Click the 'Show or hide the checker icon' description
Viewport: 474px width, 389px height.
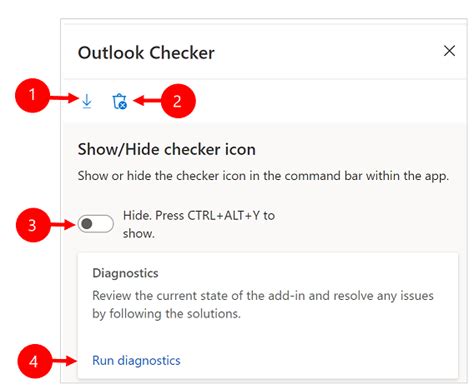[263, 176]
